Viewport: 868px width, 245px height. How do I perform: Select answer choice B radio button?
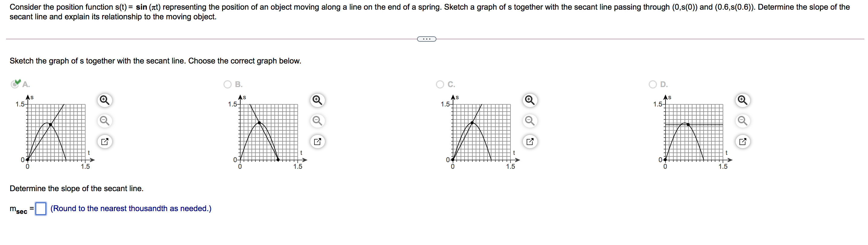(x=228, y=84)
